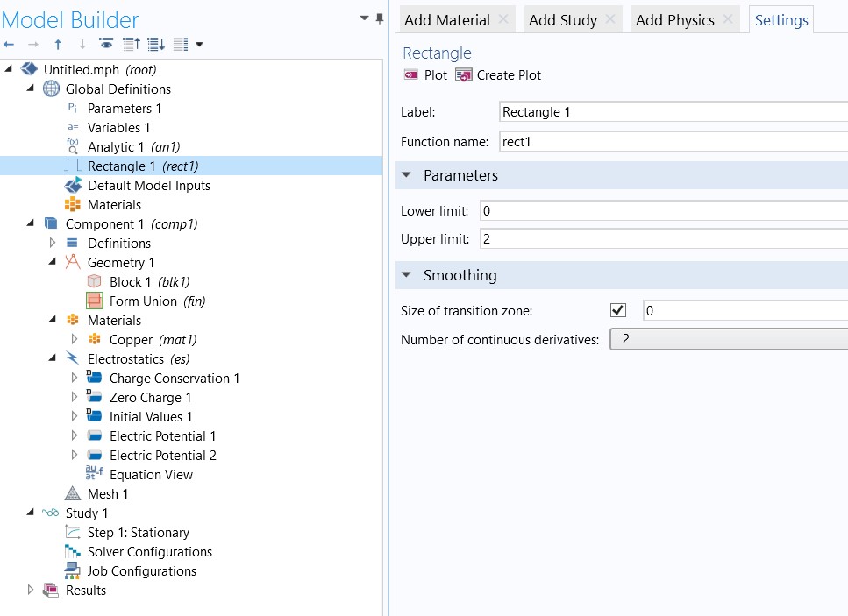
Task: Click the Form Union geometry icon
Action: tap(95, 301)
